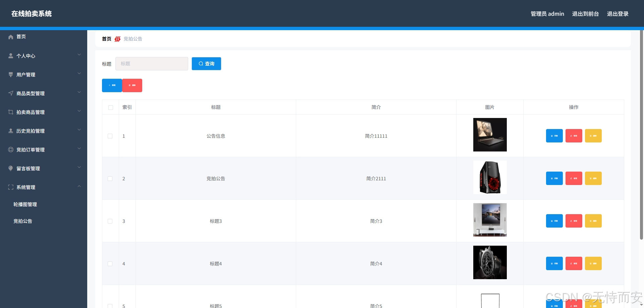Expand the 商品类型管理 menu chevron
Viewport: 644px width, 308px height.
pyautogui.click(x=79, y=92)
